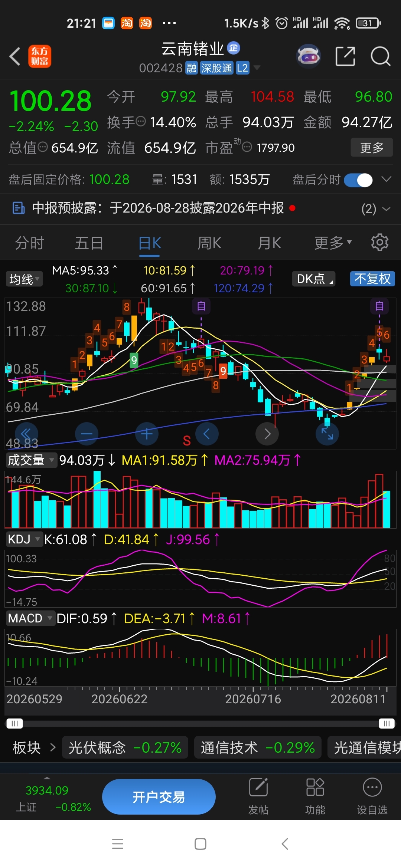Tap the info icon next to 总值
Screen dimensions: 401x868
(x=43, y=147)
